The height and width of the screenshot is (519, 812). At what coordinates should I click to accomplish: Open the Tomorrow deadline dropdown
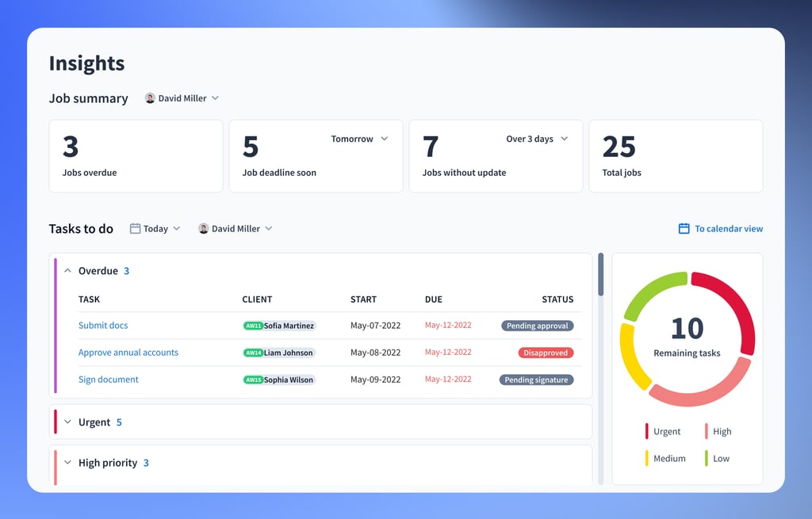[x=359, y=139]
